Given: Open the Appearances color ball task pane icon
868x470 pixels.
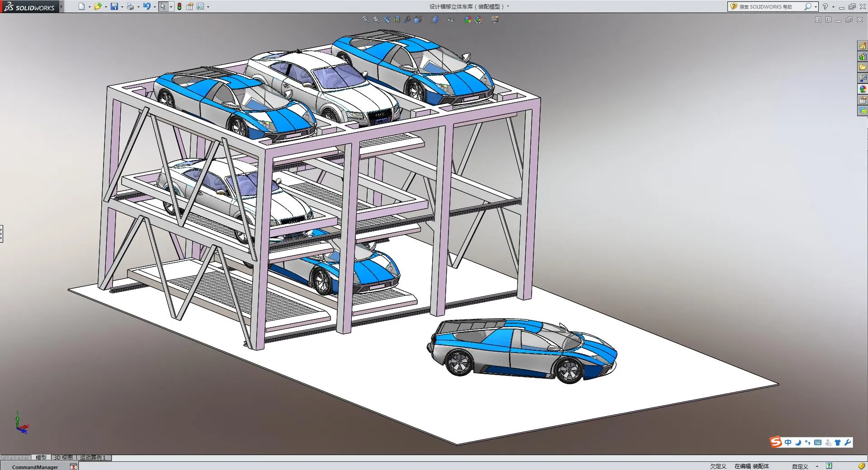Looking at the screenshot, I should (x=863, y=89).
